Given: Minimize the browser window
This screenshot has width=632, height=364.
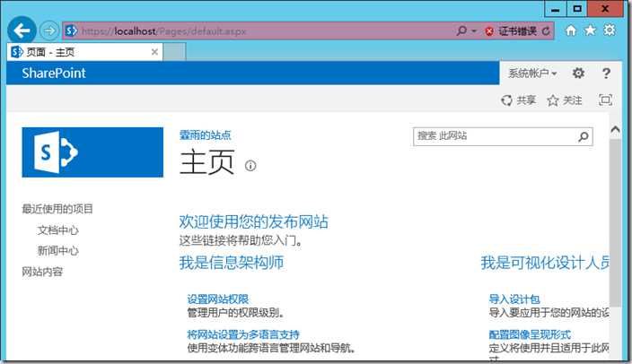Looking at the screenshot, I should (556, 9).
